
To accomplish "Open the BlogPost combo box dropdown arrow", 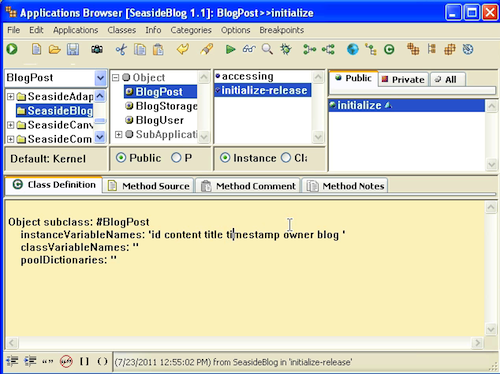I will (x=100, y=78).
